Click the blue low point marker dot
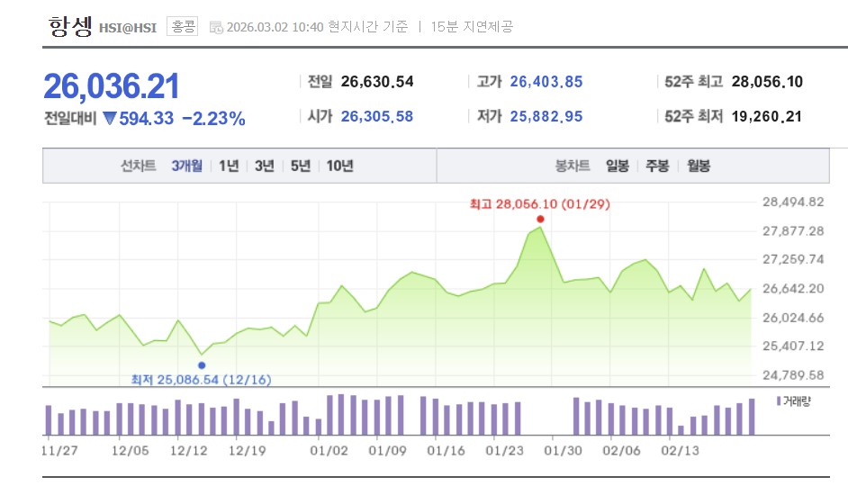 pos(201,365)
